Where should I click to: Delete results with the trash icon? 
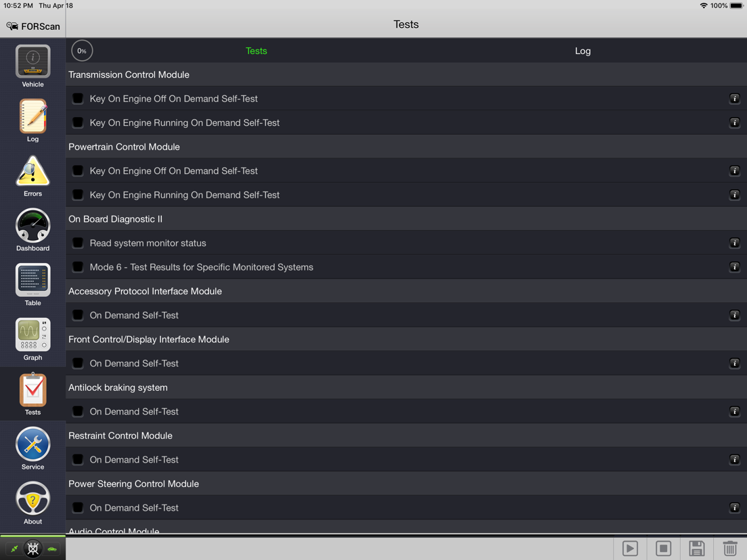(x=730, y=549)
